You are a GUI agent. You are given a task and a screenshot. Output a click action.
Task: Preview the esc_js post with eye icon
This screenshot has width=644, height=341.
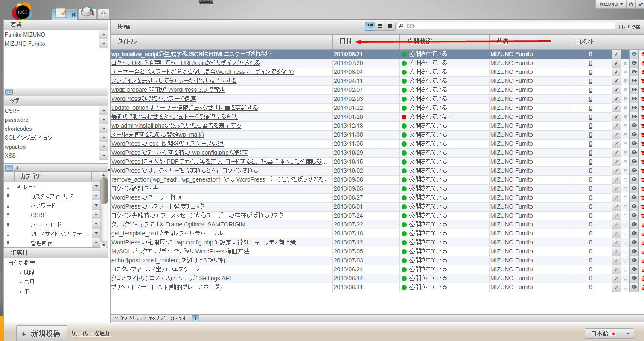click(x=634, y=144)
